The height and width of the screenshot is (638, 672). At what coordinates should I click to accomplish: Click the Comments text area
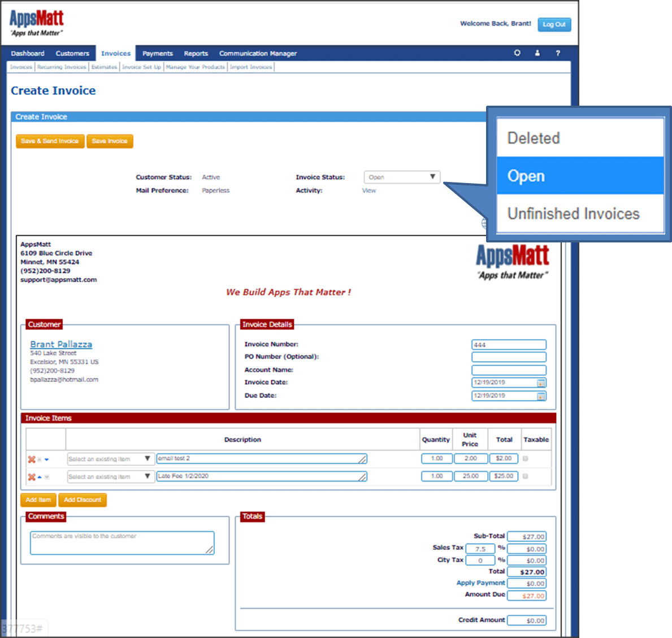pos(122,543)
